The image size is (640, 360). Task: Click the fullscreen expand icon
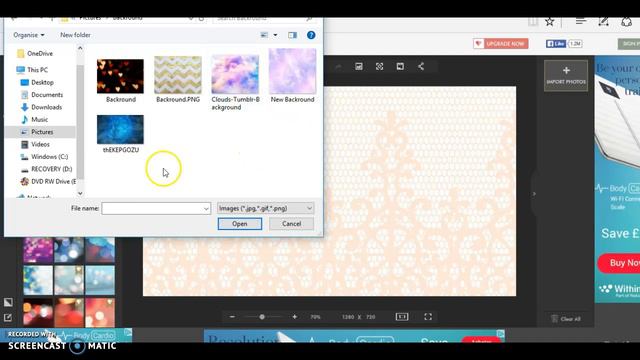coord(428,317)
